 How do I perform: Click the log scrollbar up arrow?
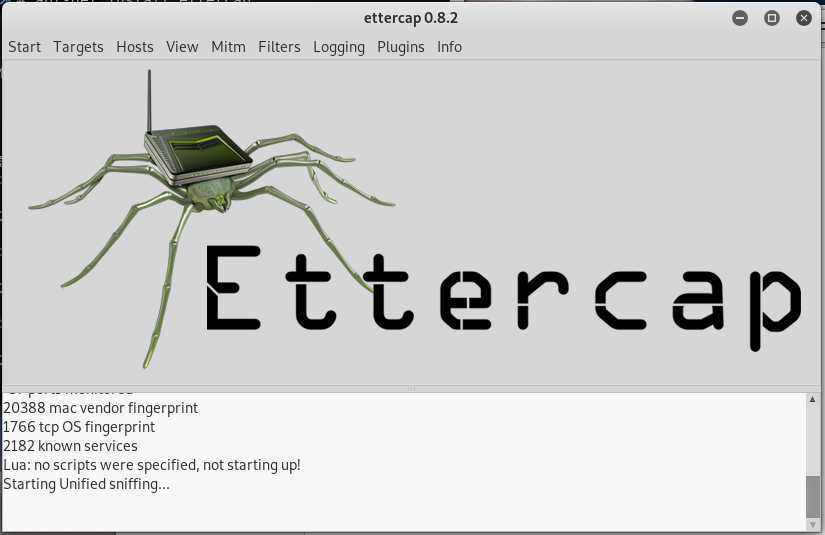[812, 399]
